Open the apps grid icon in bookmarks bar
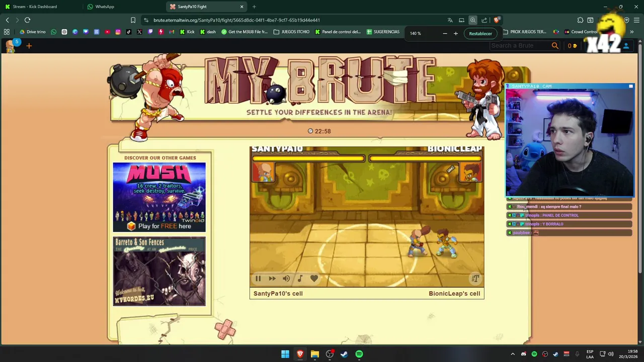This screenshot has width=644, height=362. [7, 32]
